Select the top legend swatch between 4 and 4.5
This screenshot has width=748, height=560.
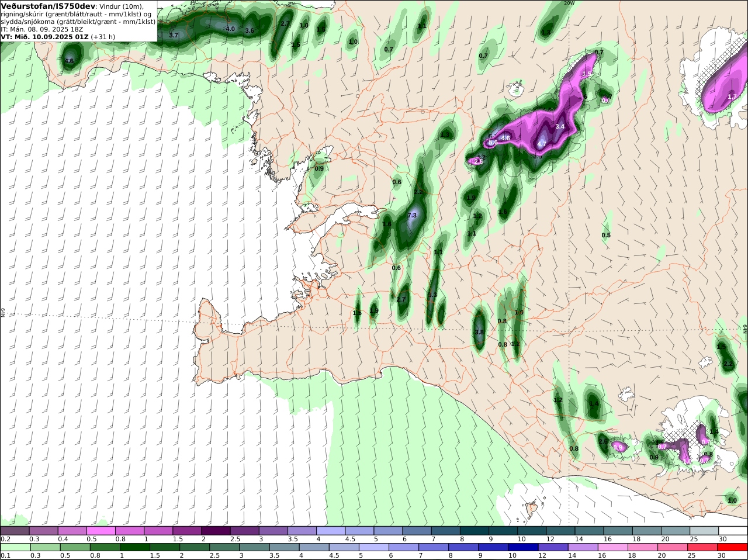[331, 531]
